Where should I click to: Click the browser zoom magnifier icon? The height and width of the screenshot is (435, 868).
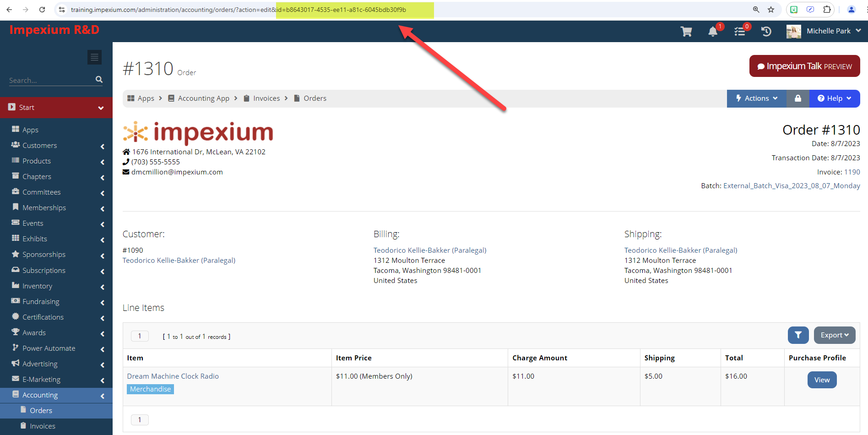pos(756,10)
